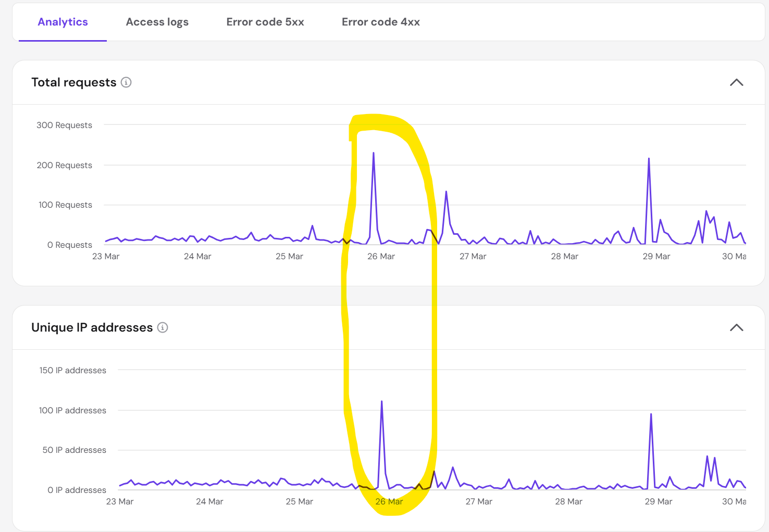769x532 pixels.
Task: Click the info icon next to Total requests
Action: (126, 82)
